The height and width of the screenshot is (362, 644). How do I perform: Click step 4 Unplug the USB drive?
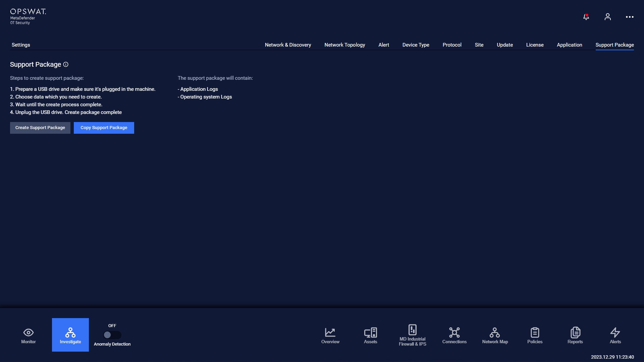(66, 112)
